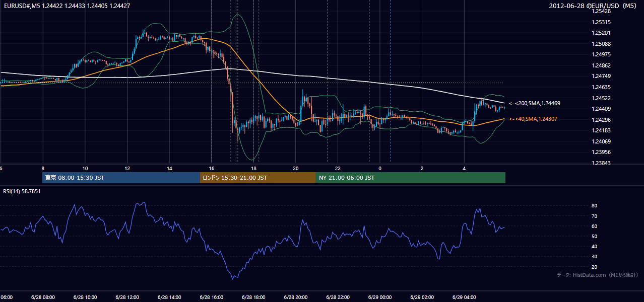Screen dimensions: 644x302
Task: Click the 1.23956 price axis label
Action: 601,152
